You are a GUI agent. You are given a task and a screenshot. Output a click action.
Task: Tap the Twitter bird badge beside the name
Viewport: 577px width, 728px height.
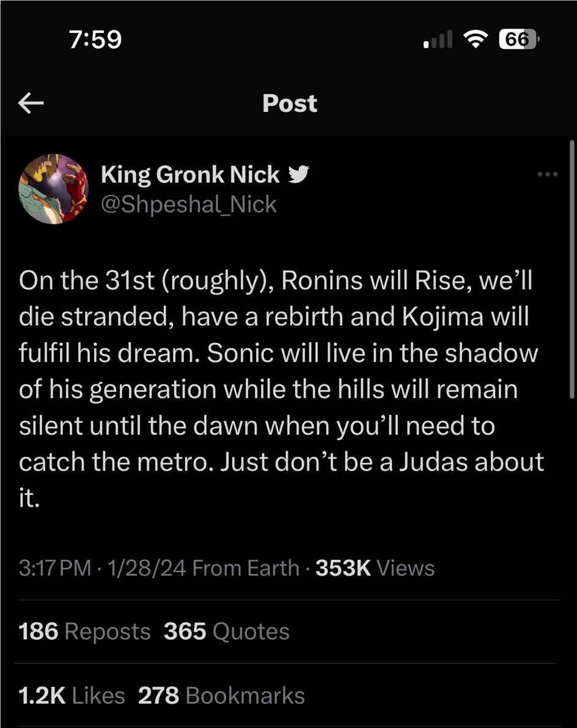coord(298,174)
